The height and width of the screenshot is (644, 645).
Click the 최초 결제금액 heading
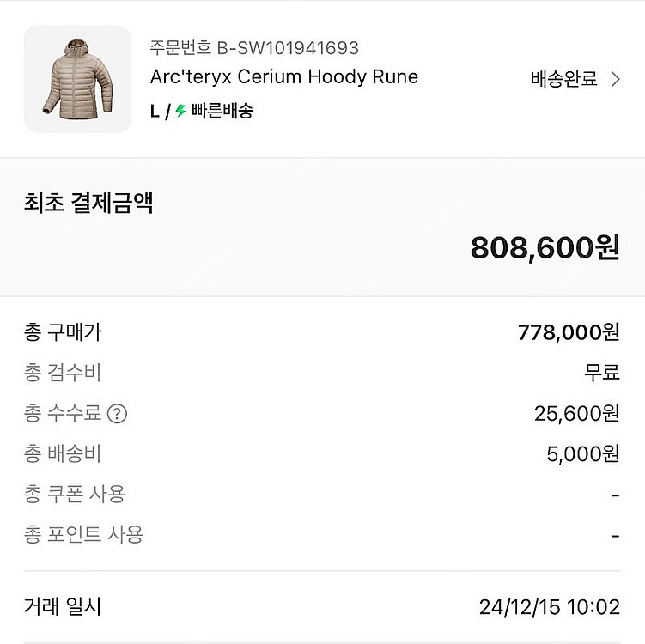point(88,204)
